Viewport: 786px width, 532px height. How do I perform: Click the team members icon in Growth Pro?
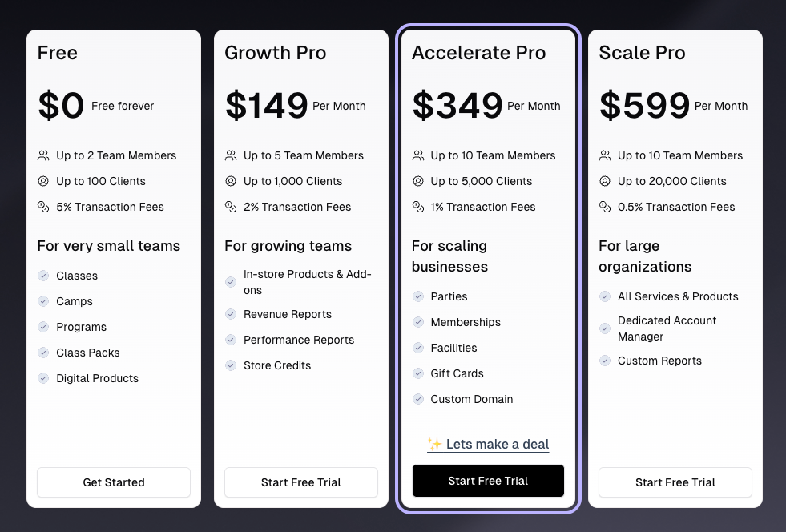click(231, 155)
